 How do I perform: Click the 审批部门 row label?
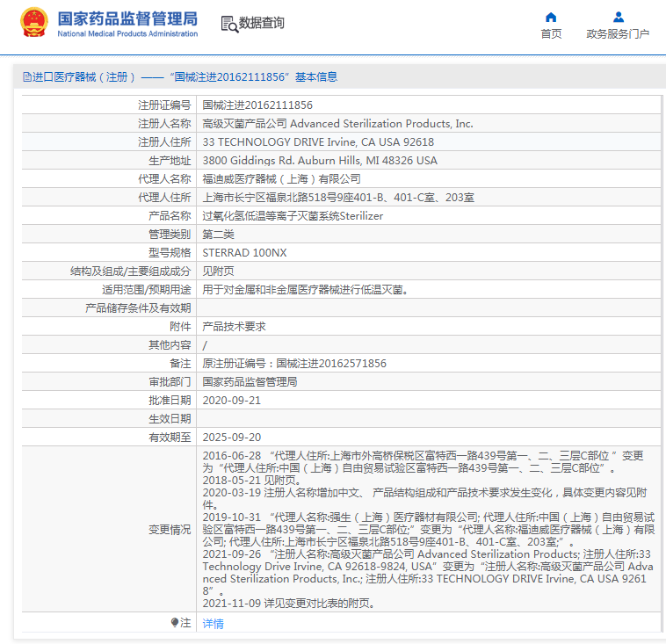[170, 382]
